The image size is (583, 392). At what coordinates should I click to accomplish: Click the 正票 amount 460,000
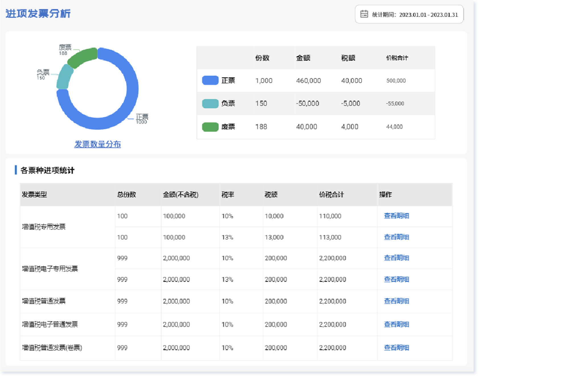pyautogui.click(x=308, y=81)
